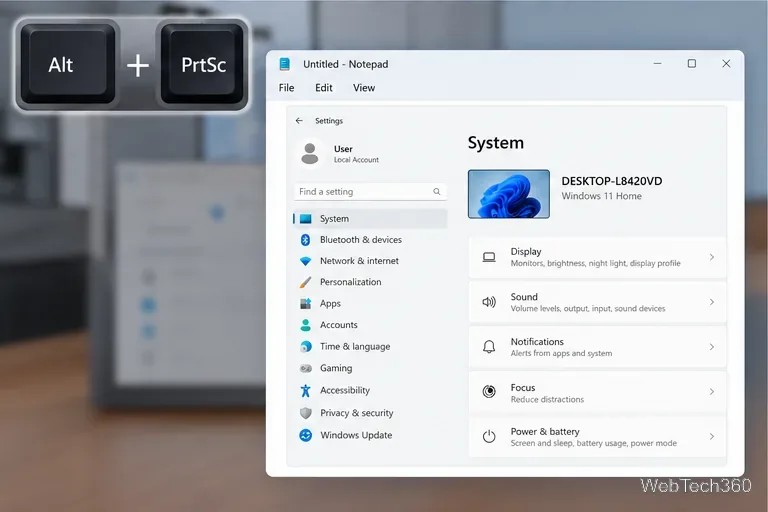Open the Focus settings title
The height and width of the screenshot is (512, 768).
523,388
